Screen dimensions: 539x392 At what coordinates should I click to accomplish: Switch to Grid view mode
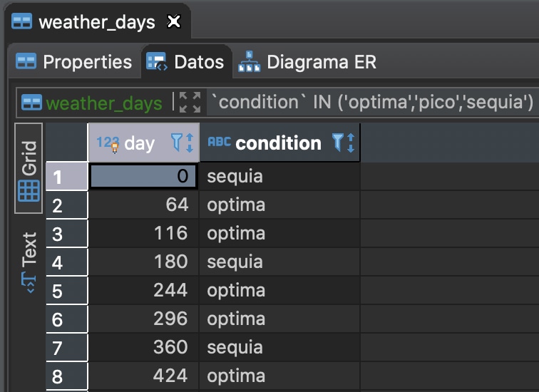coord(29,168)
